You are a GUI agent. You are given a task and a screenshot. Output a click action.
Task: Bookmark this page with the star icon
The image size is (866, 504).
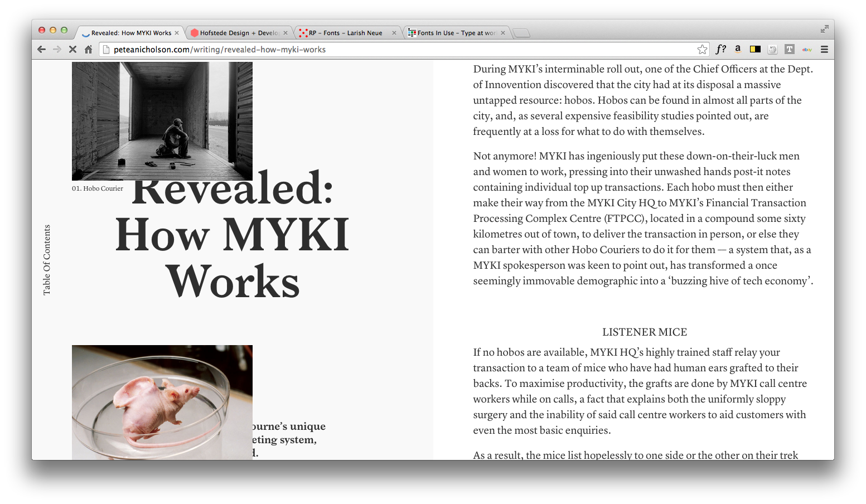click(702, 49)
